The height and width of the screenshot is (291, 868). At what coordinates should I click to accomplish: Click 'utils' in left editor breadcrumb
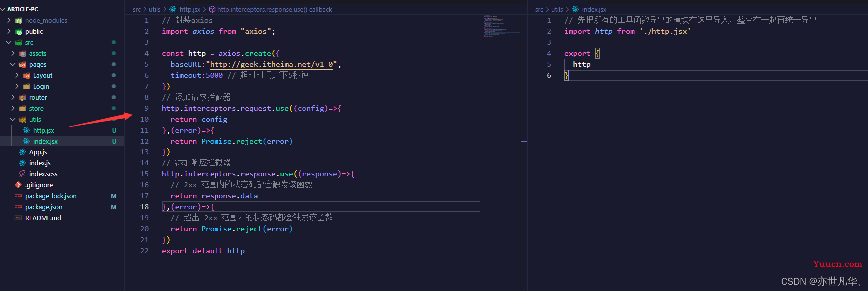(x=155, y=9)
